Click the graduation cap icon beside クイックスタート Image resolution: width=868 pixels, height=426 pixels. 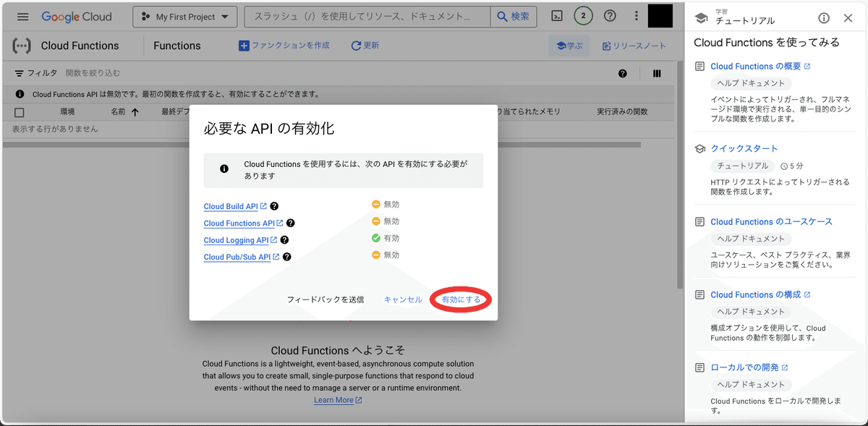(x=699, y=148)
